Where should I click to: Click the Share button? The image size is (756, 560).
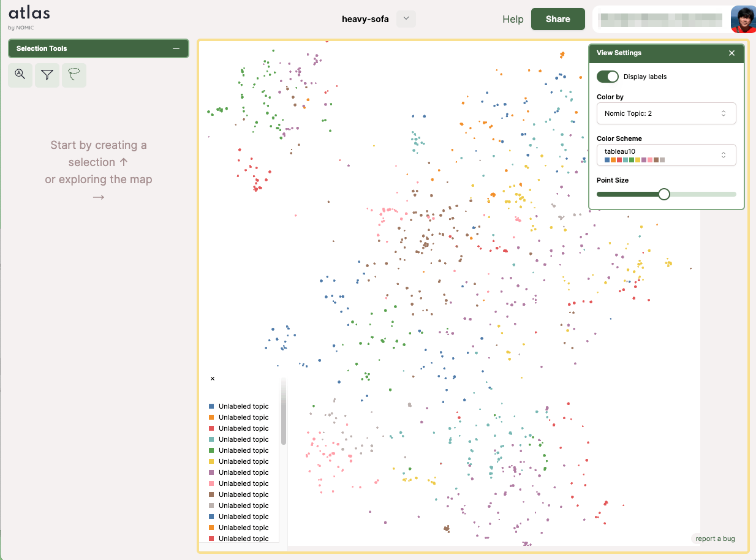(x=558, y=19)
